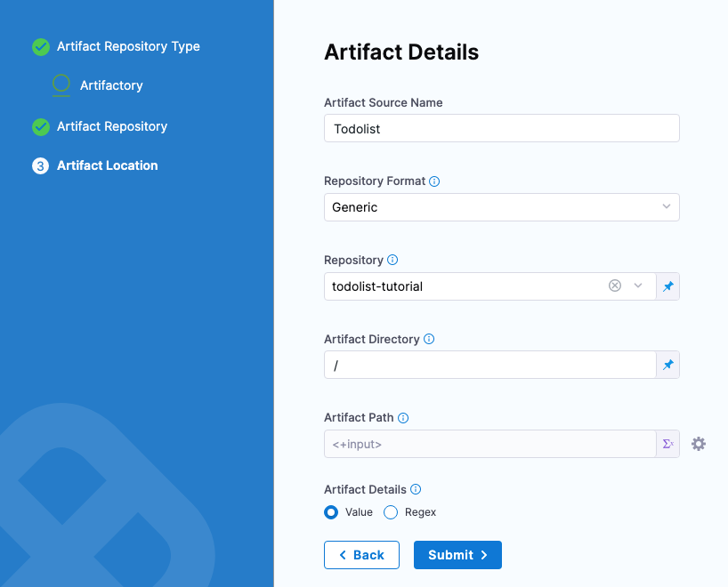Show info tooltip for Repository Format
Image resolution: width=728 pixels, height=587 pixels.
click(x=434, y=181)
